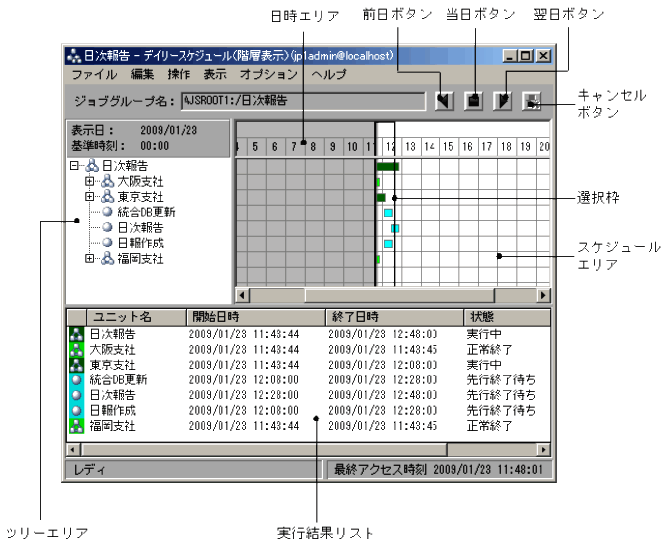The image size is (672, 549).
Task: Maximize the window
Action: click(526, 56)
